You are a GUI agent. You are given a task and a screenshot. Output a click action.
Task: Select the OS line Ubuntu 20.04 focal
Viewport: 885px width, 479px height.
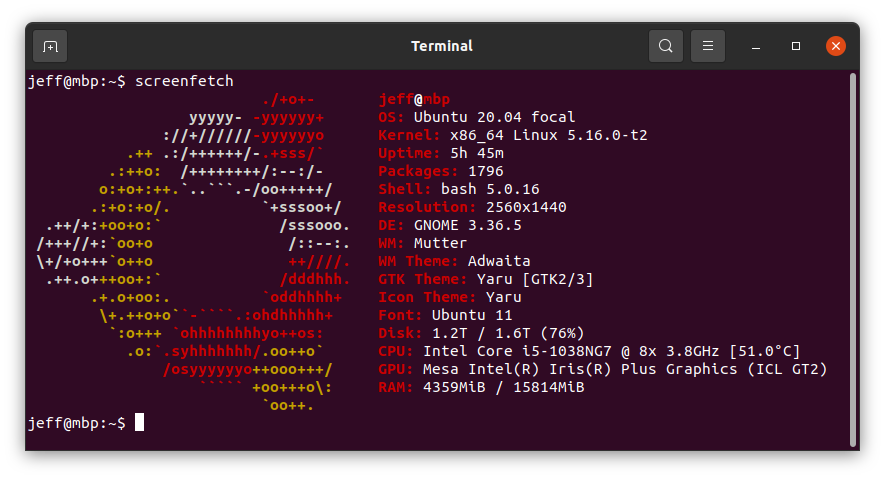pos(477,117)
